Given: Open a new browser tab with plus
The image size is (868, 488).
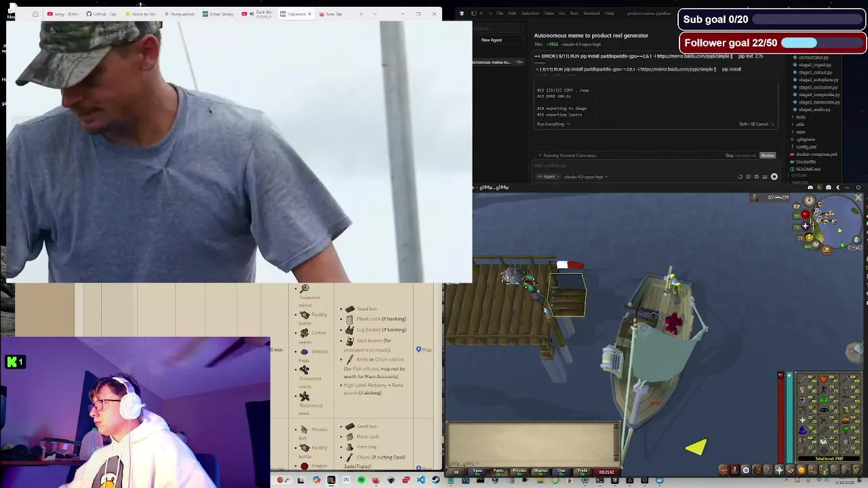Looking at the screenshot, I should click(361, 14).
